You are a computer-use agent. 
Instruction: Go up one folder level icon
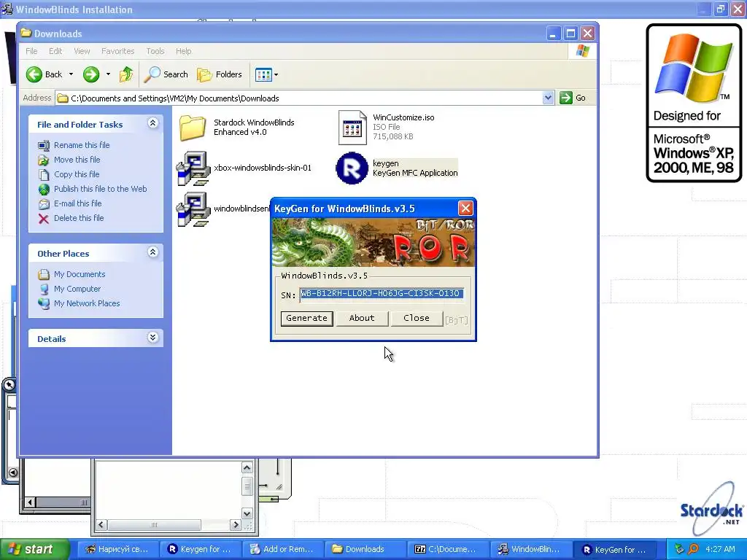pyautogui.click(x=126, y=74)
